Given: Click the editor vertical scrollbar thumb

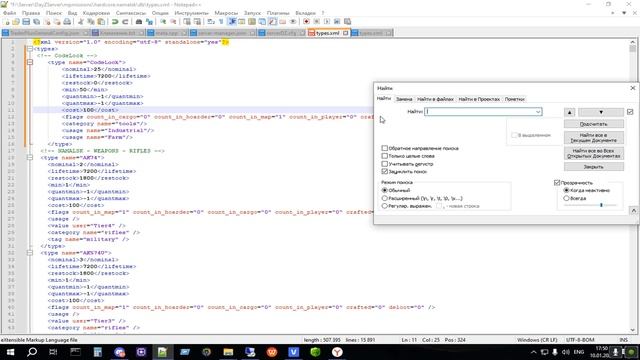Looking at the screenshot, I should [x=633, y=49].
